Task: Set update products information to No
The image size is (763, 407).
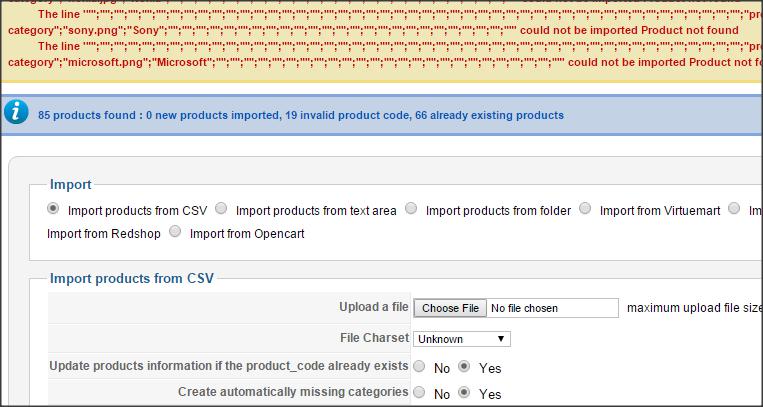Action: pyautogui.click(x=419, y=367)
